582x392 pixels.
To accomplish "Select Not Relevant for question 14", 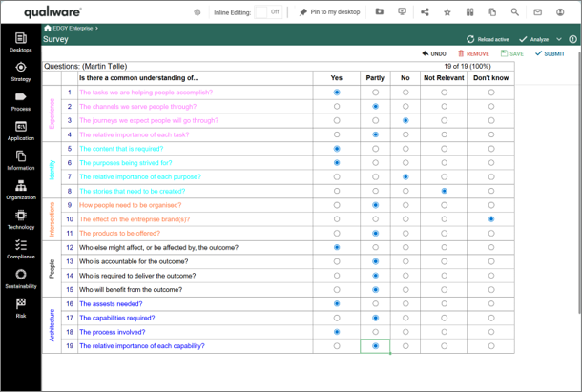I will coord(444,276).
